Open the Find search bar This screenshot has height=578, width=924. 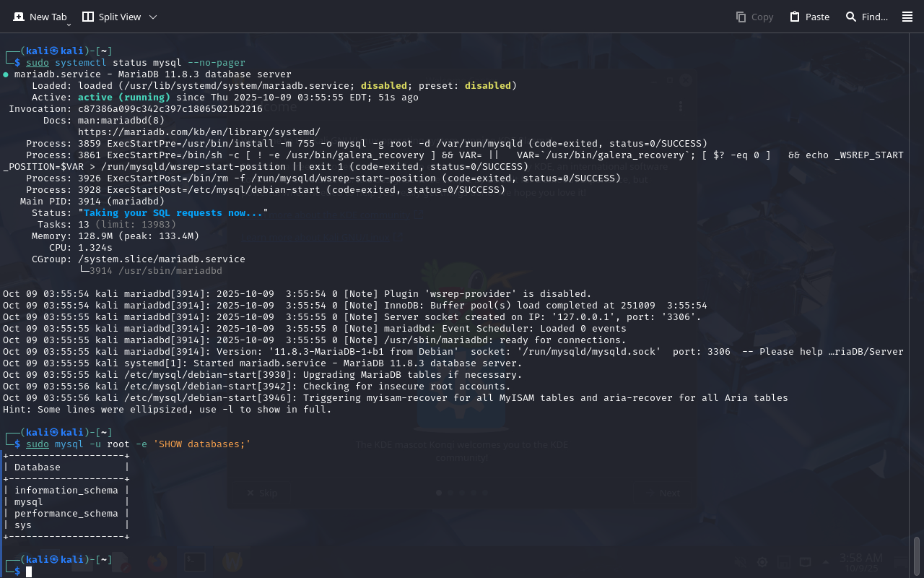tap(866, 17)
